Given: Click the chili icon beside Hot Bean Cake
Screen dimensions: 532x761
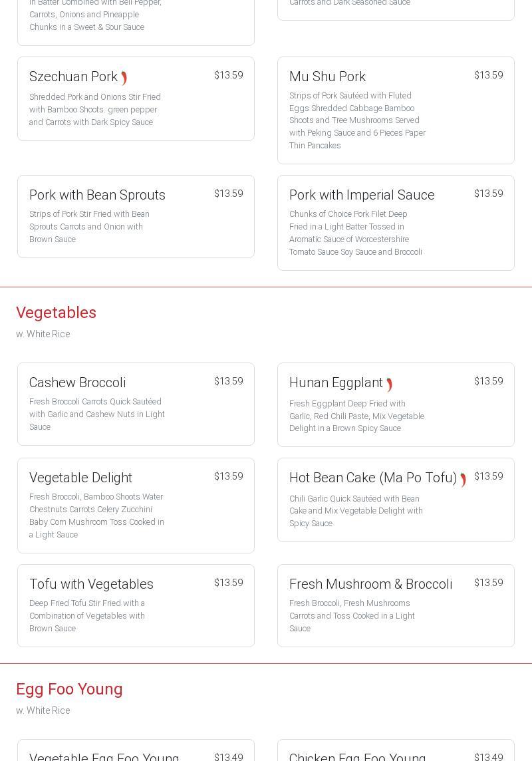Looking at the screenshot, I should point(464,480).
